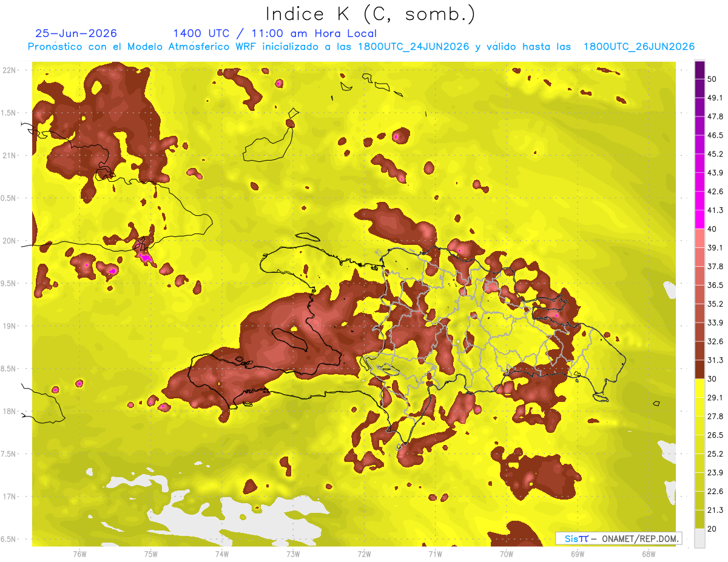The height and width of the screenshot is (562, 728).
Task: Click the colorbar value "22.6"
Action: tap(715, 491)
